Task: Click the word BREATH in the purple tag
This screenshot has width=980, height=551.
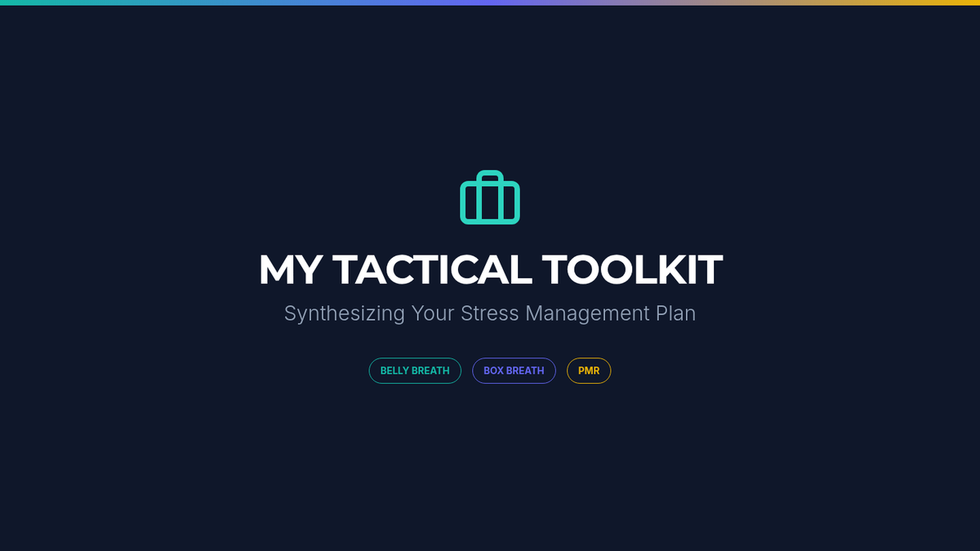Action: click(x=525, y=371)
